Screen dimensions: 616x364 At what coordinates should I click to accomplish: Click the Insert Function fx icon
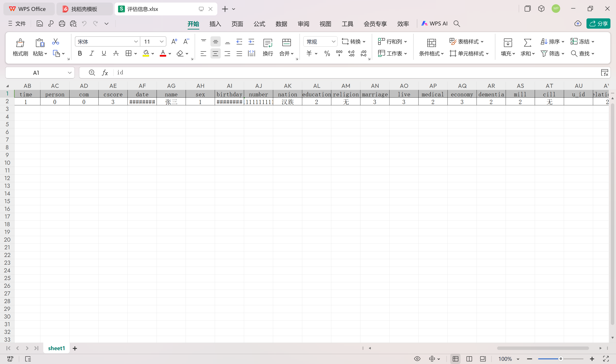click(105, 73)
